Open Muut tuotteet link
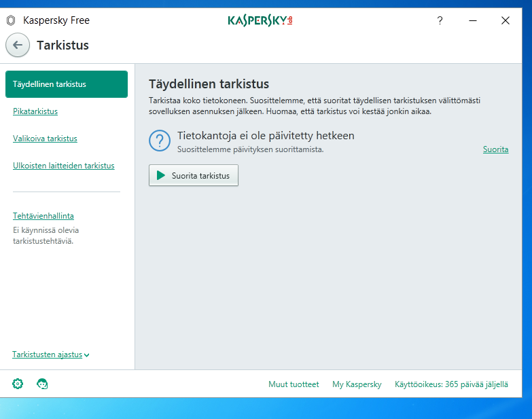Viewport: 532px width, 419px height. click(x=294, y=384)
